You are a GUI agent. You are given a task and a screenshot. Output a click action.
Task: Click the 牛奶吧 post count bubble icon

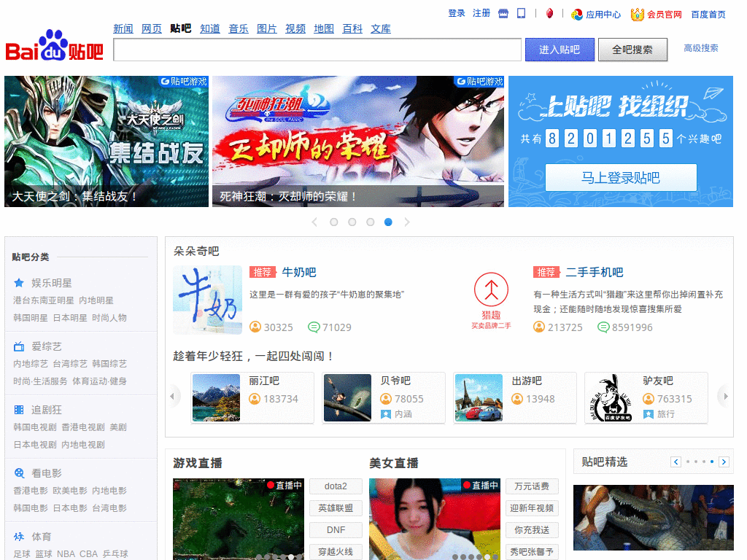[x=314, y=327]
